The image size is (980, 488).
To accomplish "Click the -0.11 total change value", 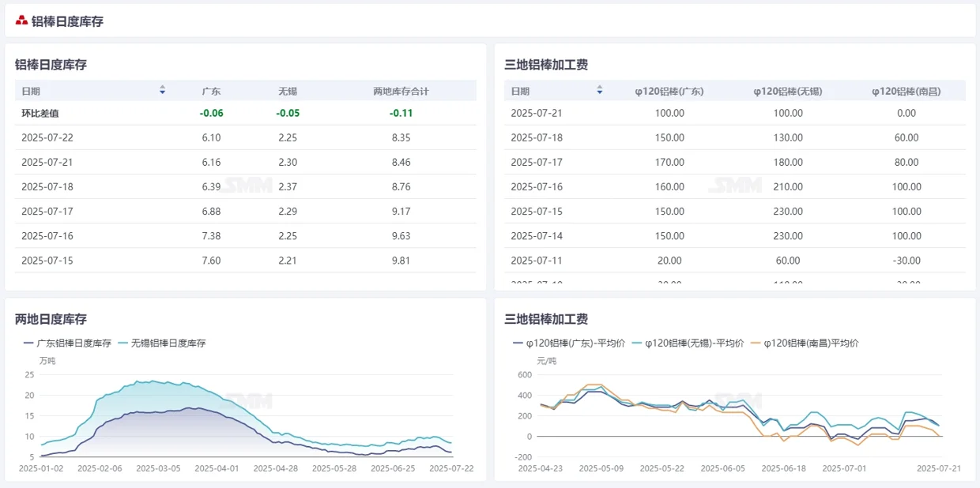I will click(401, 113).
